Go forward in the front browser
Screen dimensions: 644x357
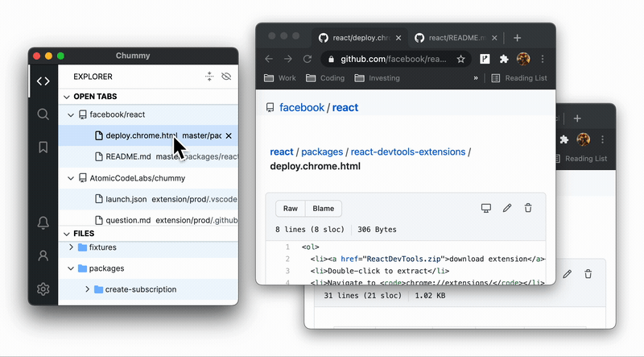click(288, 59)
